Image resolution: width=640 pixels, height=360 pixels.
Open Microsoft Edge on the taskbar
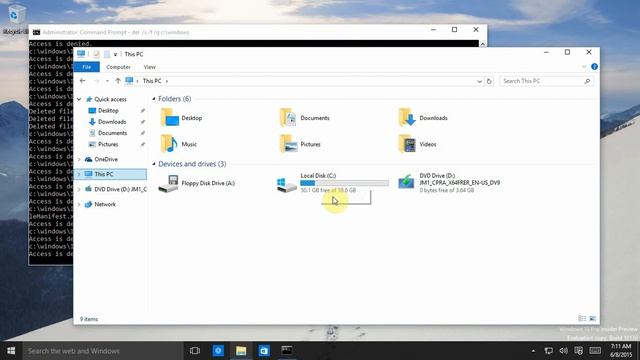[218, 351]
